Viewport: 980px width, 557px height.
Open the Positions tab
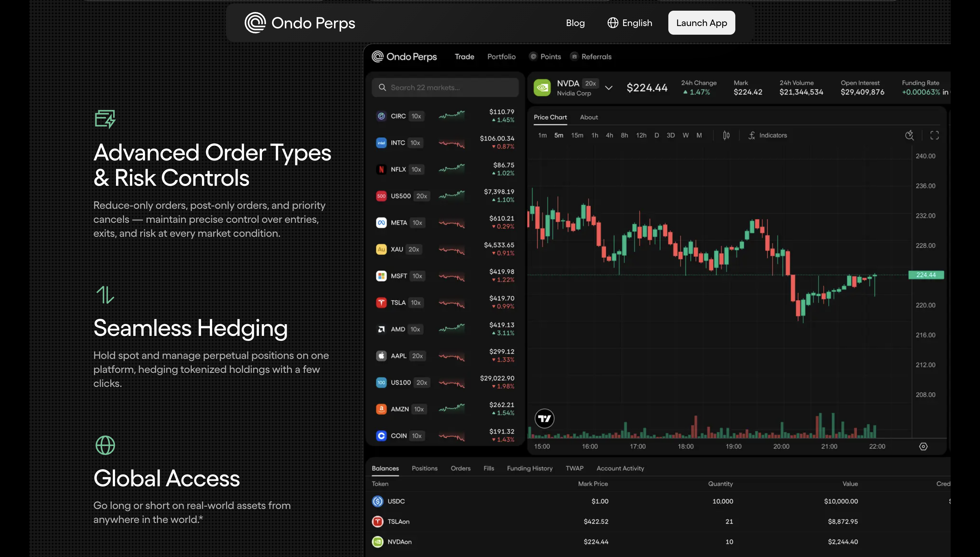424,468
